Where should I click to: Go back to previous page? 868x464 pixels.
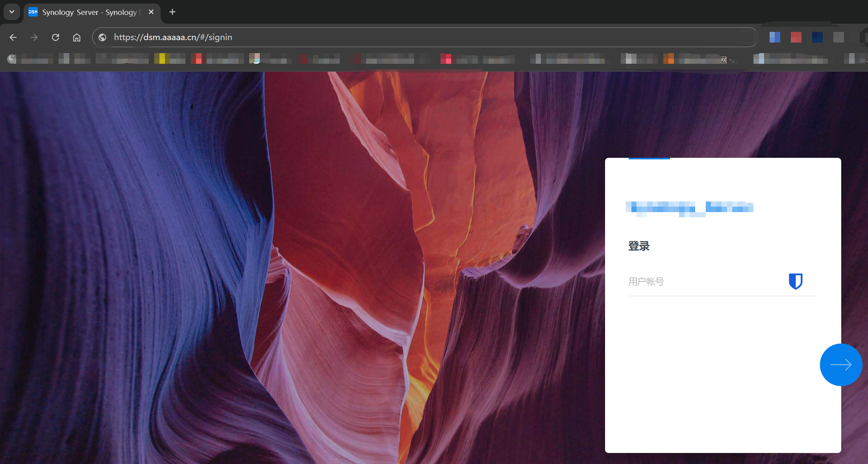[x=13, y=37]
